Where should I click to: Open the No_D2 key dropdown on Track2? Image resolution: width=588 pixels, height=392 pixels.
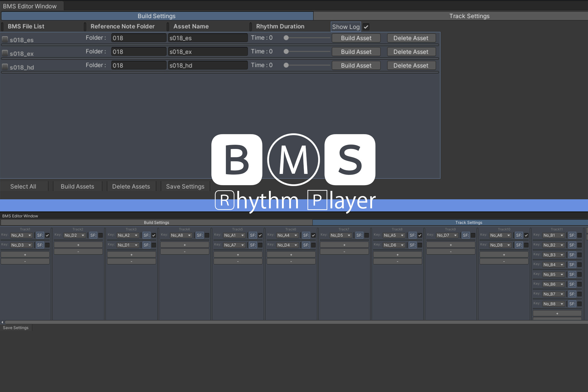[74, 235]
